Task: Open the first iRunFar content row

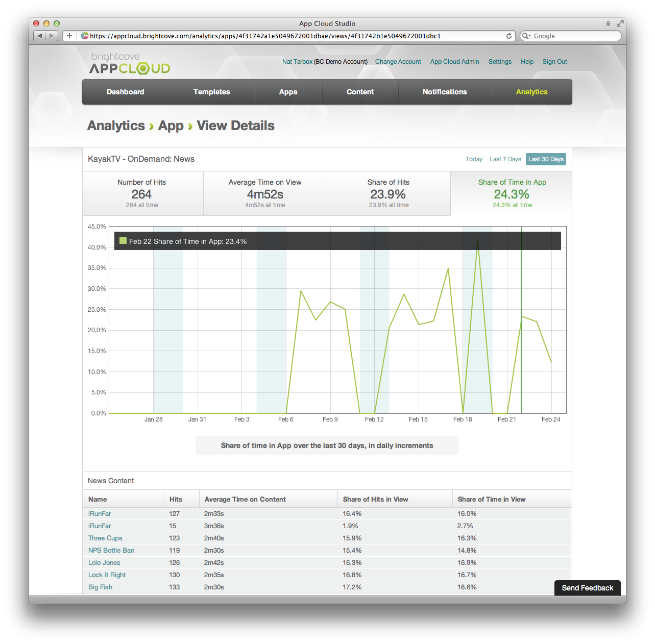Action: (100, 514)
